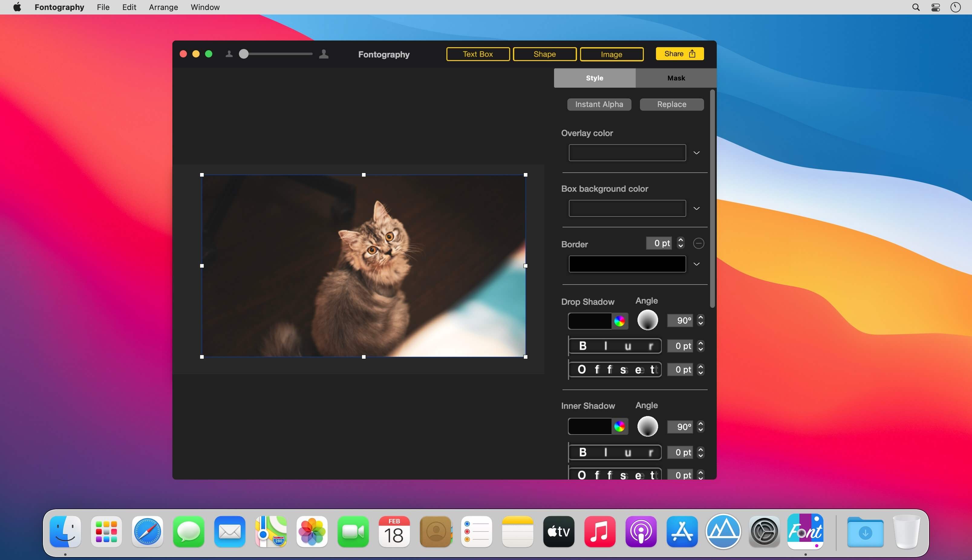Image resolution: width=972 pixels, height=560 pixels.
Task: Click the small person zoom icon
Action: tap(229, 54)
